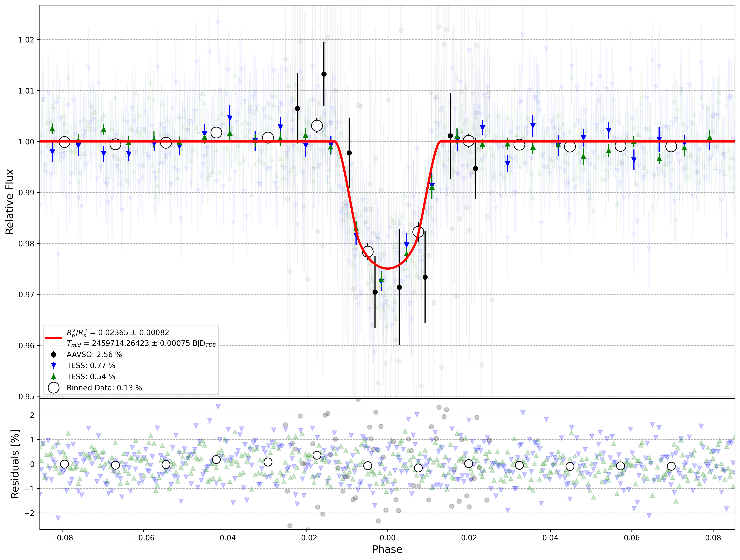Select the legend text "AAVSO: 2.56 %"
The width and height of the screenshot is (740, 560).
[94, 354]
